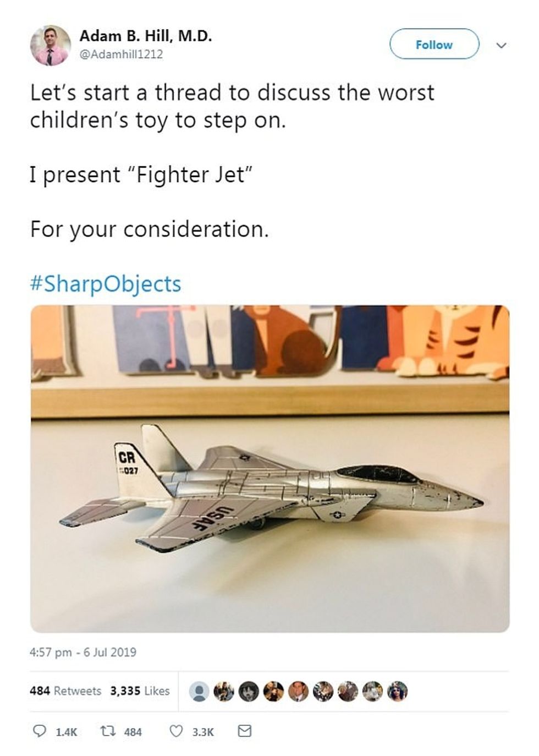The height and width of the screenshot is (756, 539).
Task: Click the @Adamhill1212 handle
Action: point(122,54)
